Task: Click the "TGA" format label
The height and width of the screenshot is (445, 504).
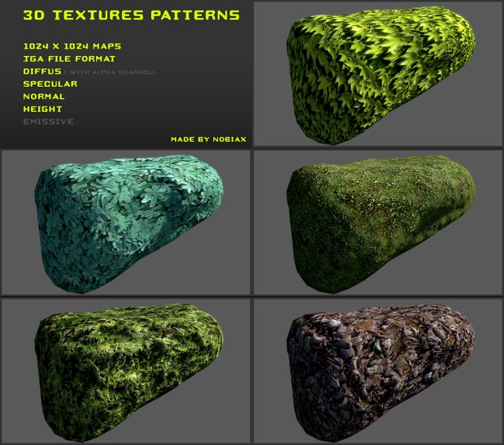Action: 33,58
